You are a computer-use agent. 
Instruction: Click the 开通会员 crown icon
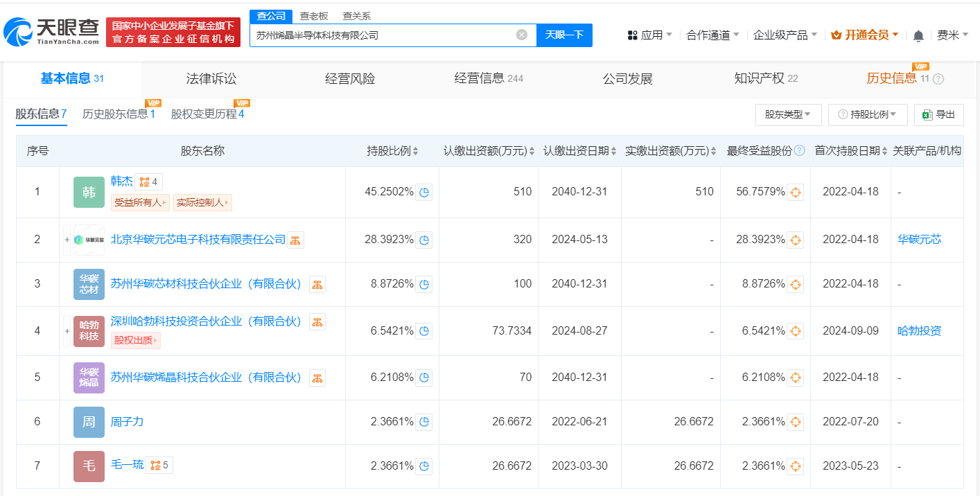[x=837, y=34]
